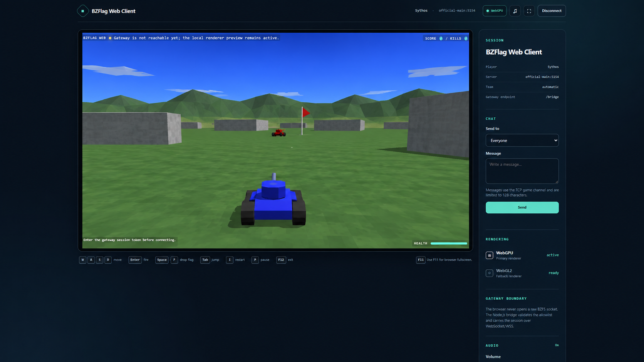Click the F12 exit key hint
Screen dimensions: 644x362
coord(285,260)
